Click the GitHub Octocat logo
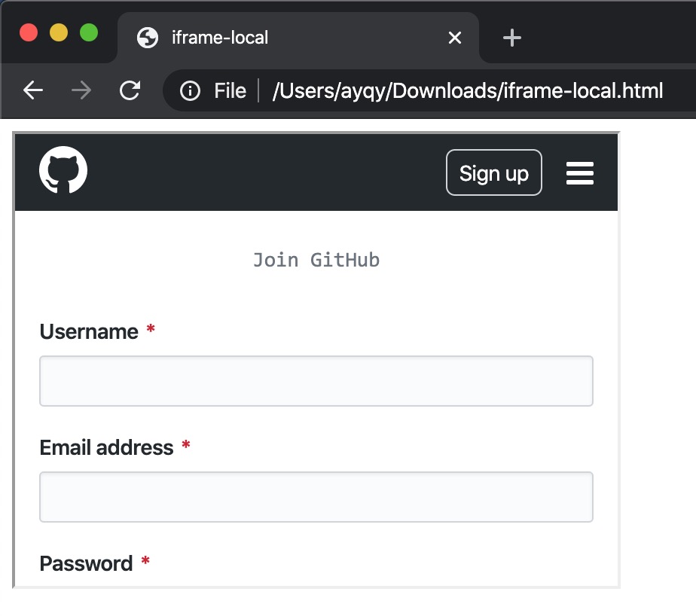The width and height of the screenshot is (696, 616). pos(63,170)
